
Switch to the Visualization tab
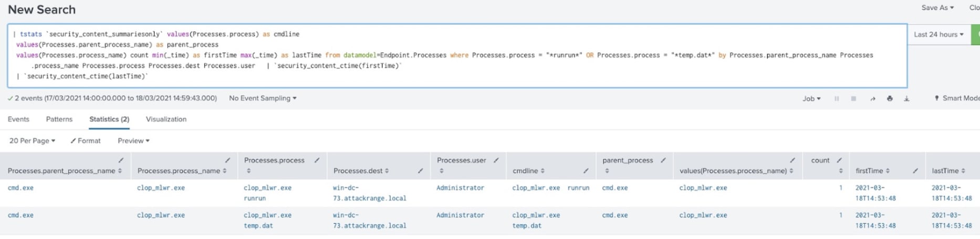(x=166, y=119)
